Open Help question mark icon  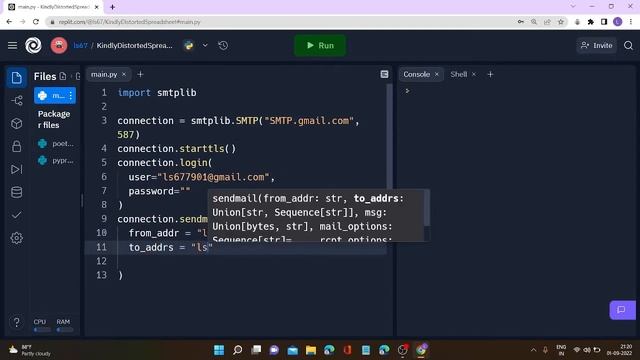[x=16, y=322]
